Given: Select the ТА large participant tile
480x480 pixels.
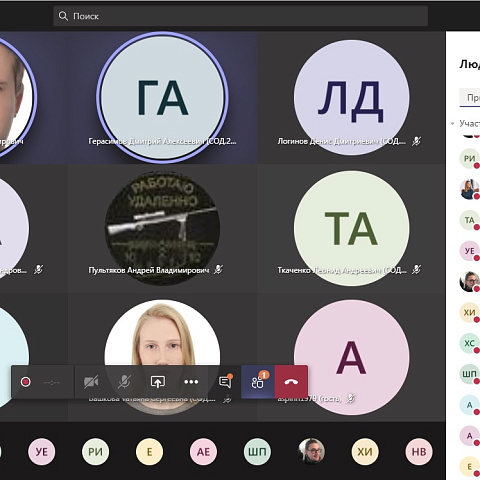Looking at the screenshot, I should pyautogui.click(x=352, y=228).
